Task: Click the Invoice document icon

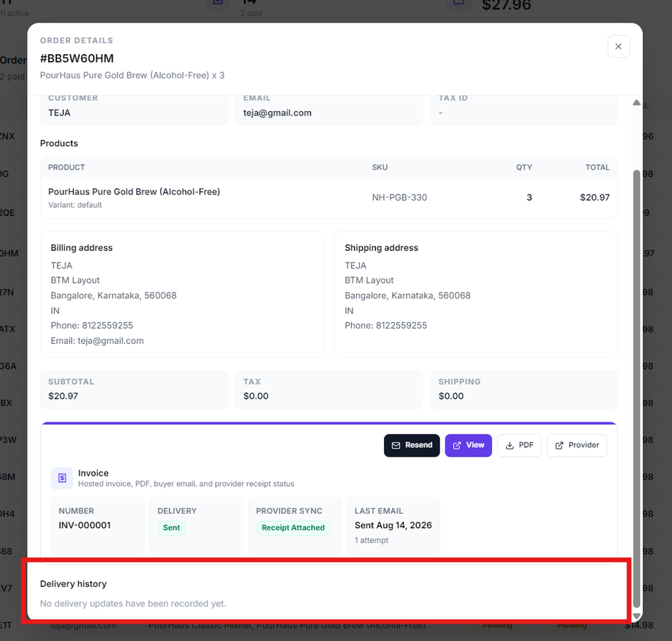Action: (x=61, y=478)
